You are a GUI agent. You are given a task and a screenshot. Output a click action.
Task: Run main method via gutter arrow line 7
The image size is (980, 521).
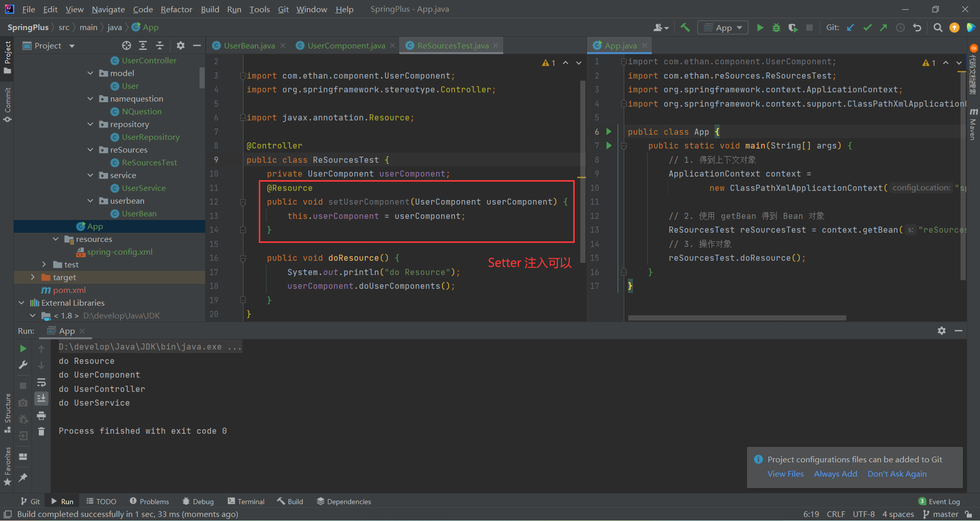click(x=609, y=145)
